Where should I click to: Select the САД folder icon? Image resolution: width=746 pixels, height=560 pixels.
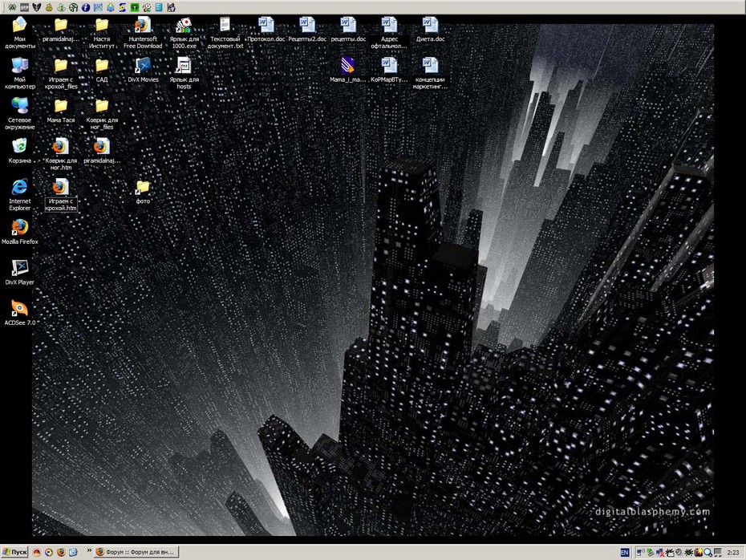[101, 70]
